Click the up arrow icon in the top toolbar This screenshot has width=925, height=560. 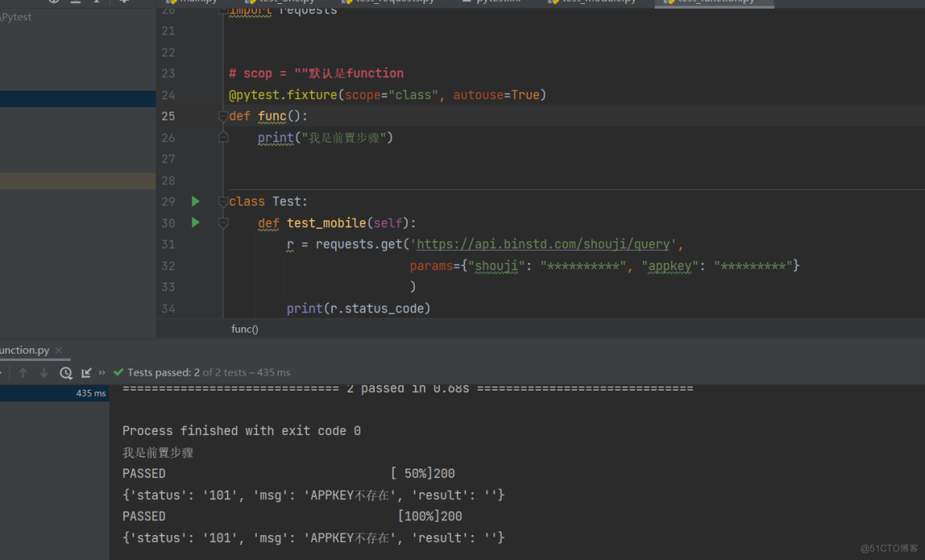click(97, 3)
